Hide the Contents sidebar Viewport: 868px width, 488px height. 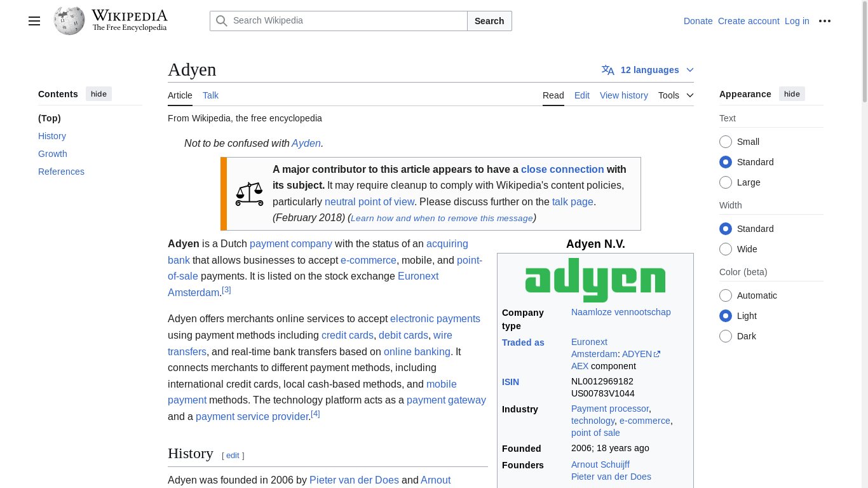tap(98, 94)
